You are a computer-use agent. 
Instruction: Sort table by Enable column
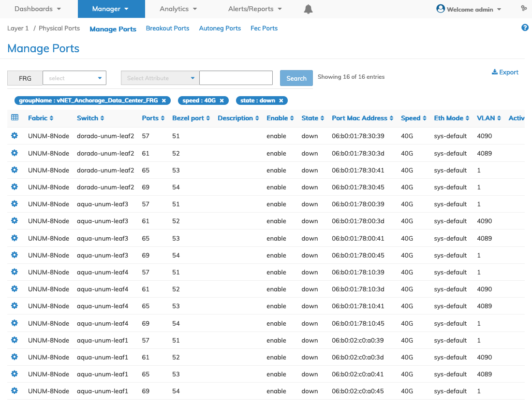(280, 118)
